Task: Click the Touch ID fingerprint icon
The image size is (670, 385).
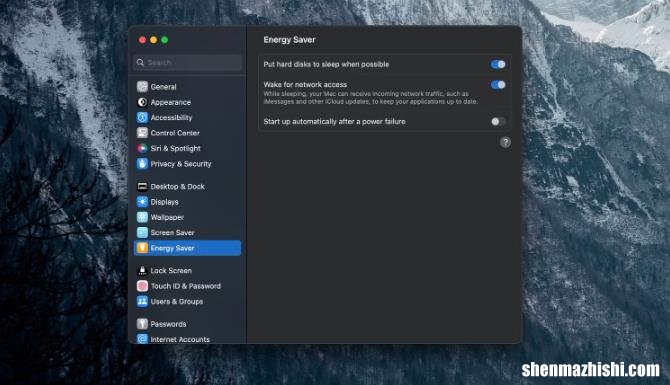Action: [142, 286]
